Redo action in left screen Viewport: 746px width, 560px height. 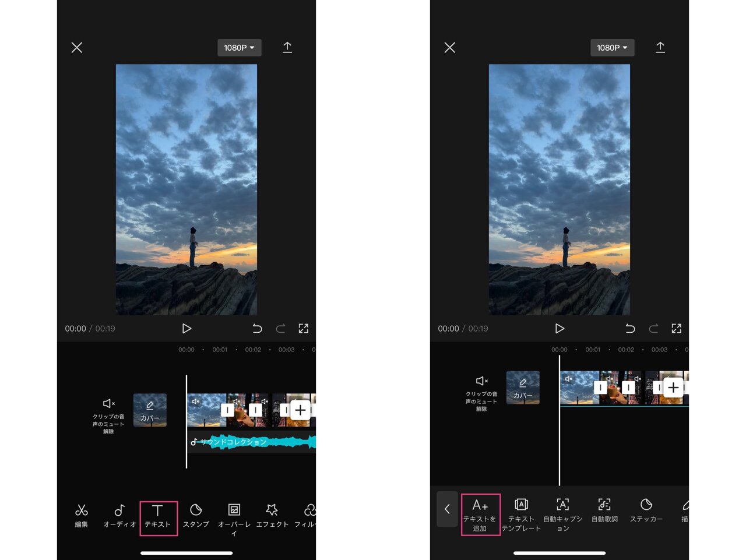point(280,329)
